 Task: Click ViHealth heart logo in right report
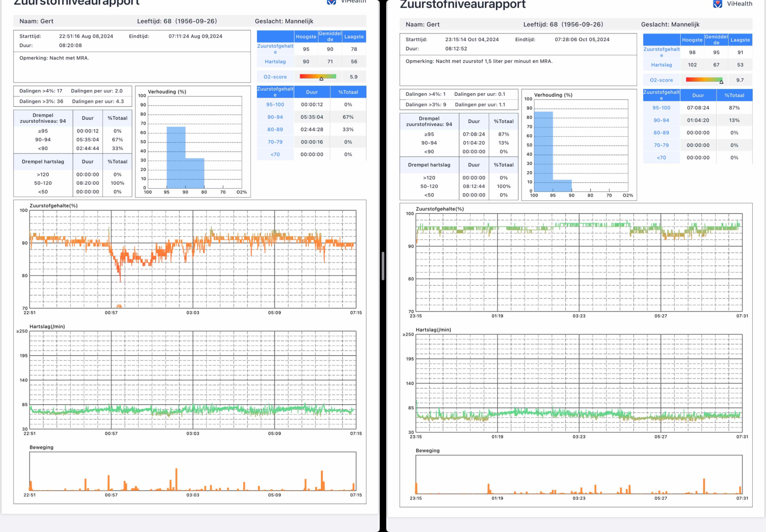click(718, 4)
